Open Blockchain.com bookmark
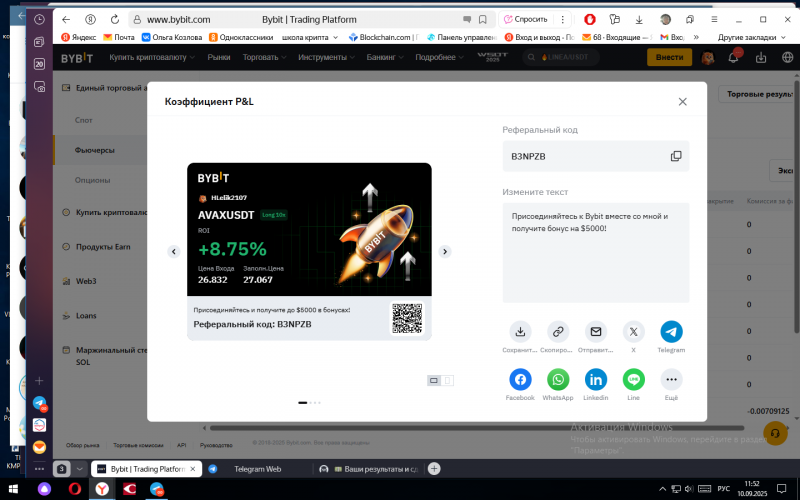 (x=384, y=37)
